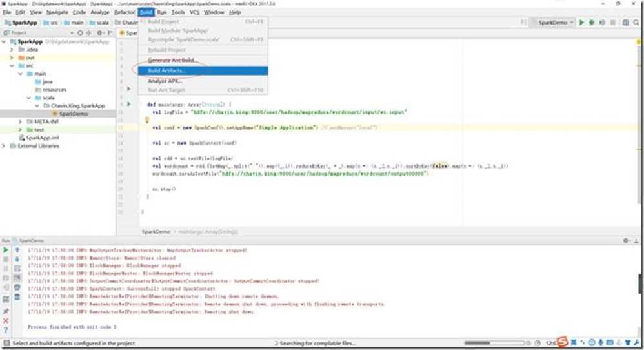Click the main breadcrumb in navigation bar
The width and height of the screenshot is (644, 350).
[x=74, y=23]
